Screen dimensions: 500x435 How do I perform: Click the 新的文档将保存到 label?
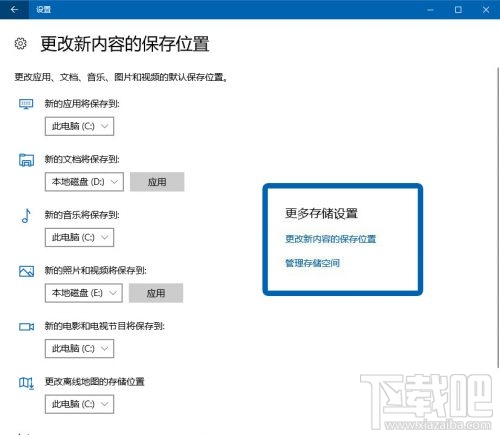click(82, 159)
